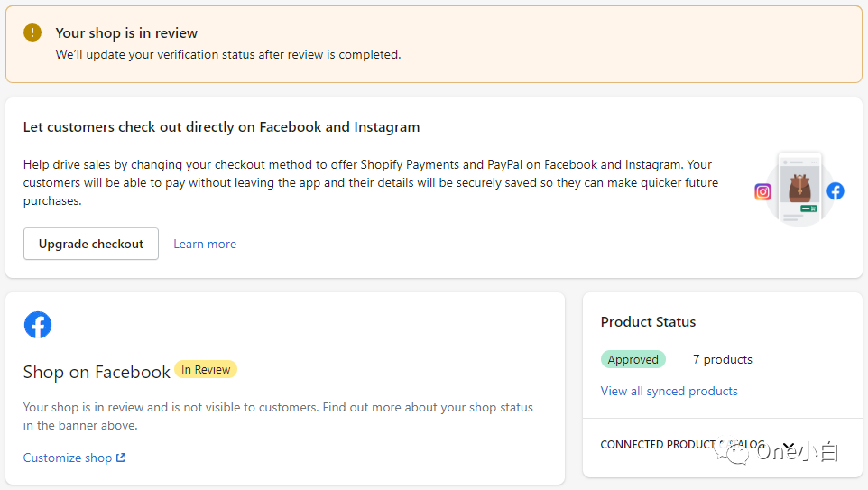Click the WeChat watermark icon
Screen dimensions: 868x490
(732, 450)
